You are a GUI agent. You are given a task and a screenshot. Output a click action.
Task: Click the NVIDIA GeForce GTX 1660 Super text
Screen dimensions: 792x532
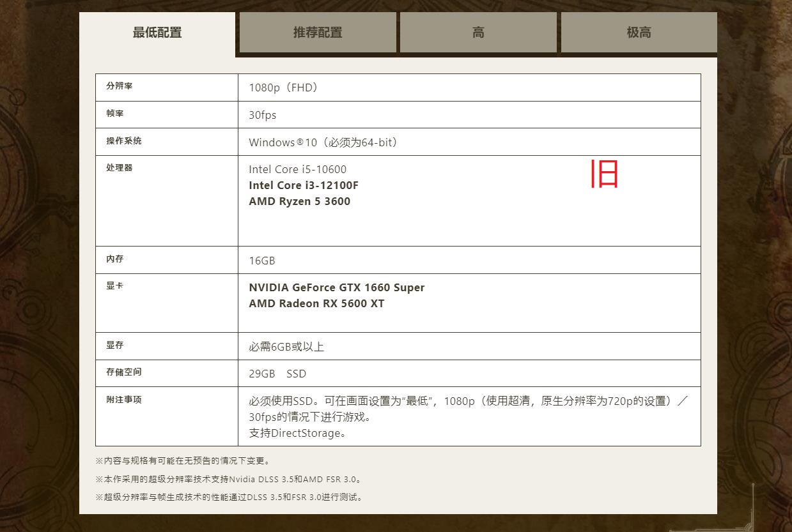pos(336,287)
